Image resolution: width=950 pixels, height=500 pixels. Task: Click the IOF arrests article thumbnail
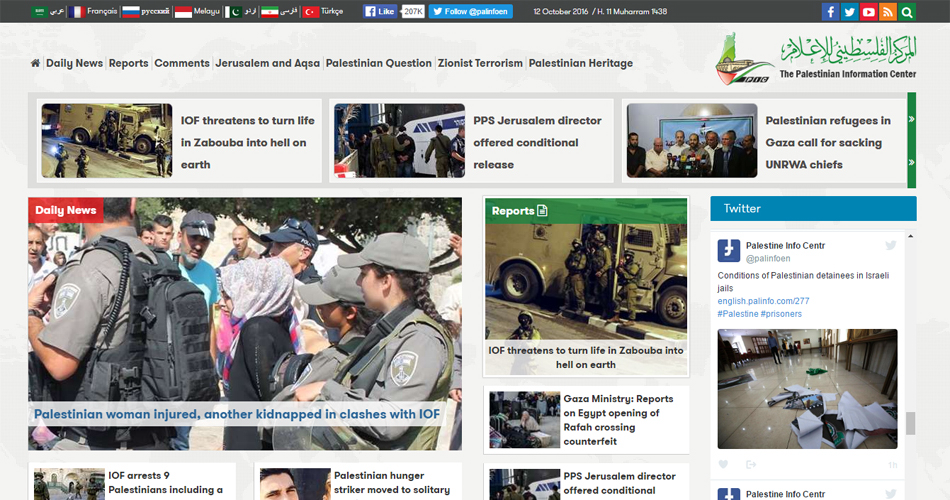click(x=69, y=484)
